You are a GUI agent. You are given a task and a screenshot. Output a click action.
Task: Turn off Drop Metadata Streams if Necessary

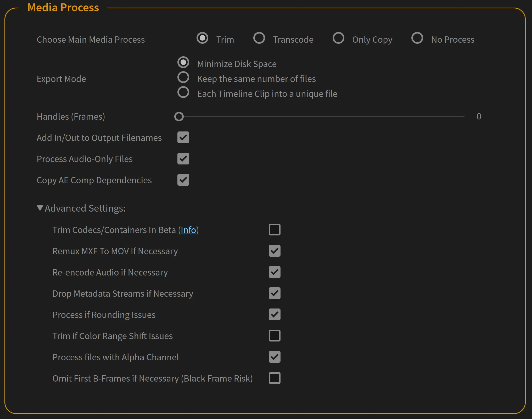pyautogui.click(x=275, y=293)
